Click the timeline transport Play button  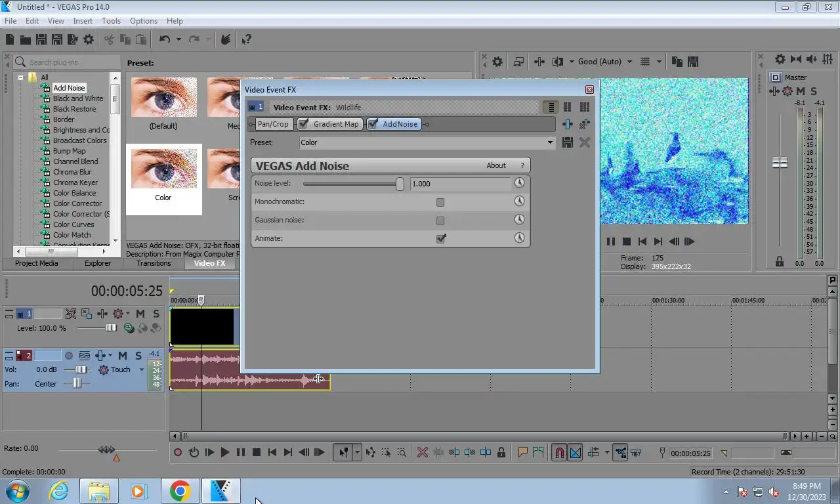(225, 452)
